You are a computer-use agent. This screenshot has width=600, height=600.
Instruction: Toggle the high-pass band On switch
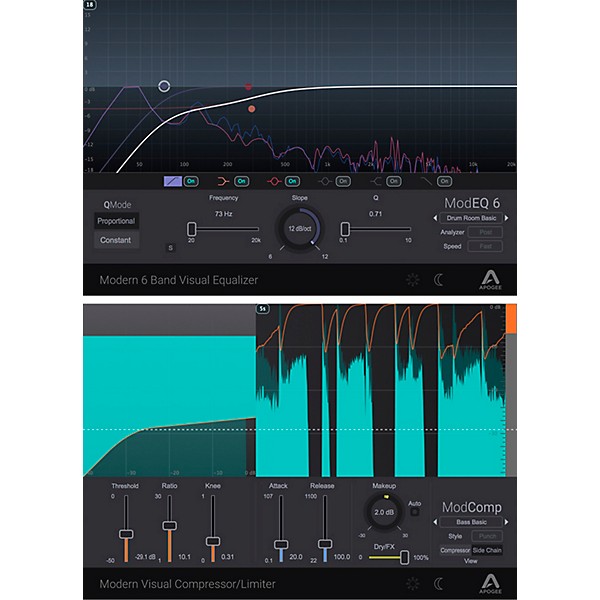pyautogui.click(x=192, y=181)
